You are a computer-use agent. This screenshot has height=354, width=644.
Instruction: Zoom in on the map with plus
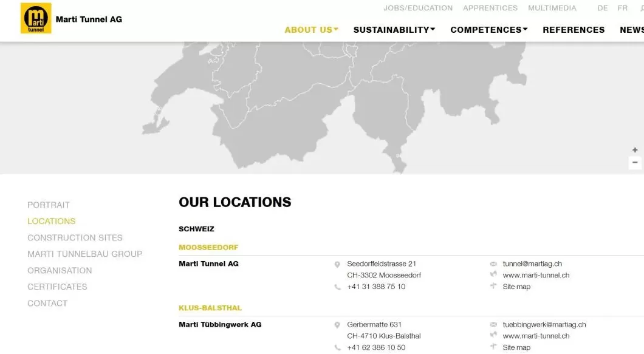tap(635, 150)
